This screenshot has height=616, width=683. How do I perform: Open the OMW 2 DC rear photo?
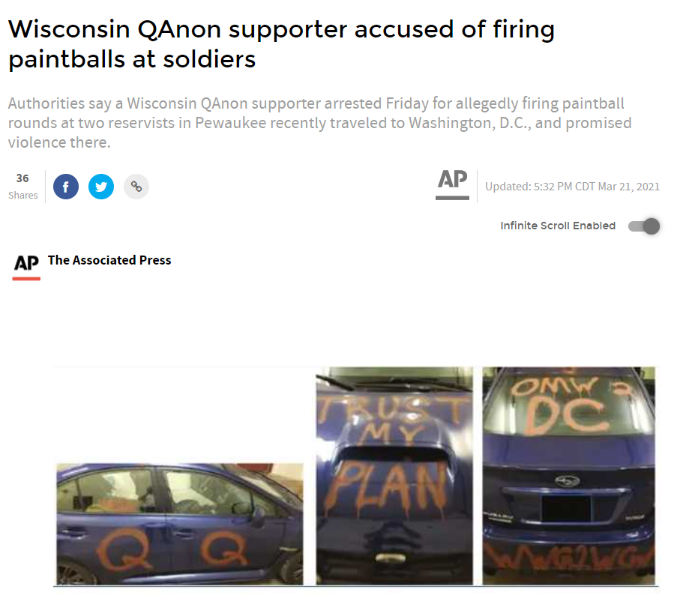[x=568, y=476]
